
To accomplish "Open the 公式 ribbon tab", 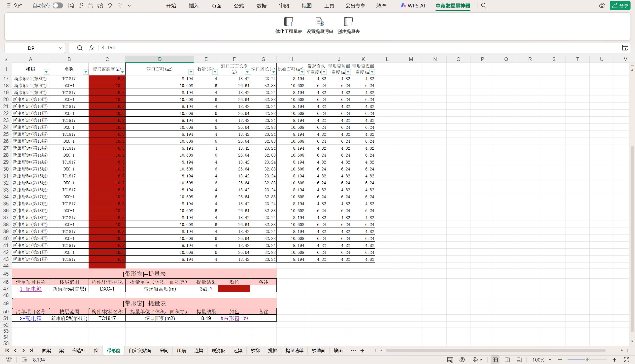I will pos(238,5).
